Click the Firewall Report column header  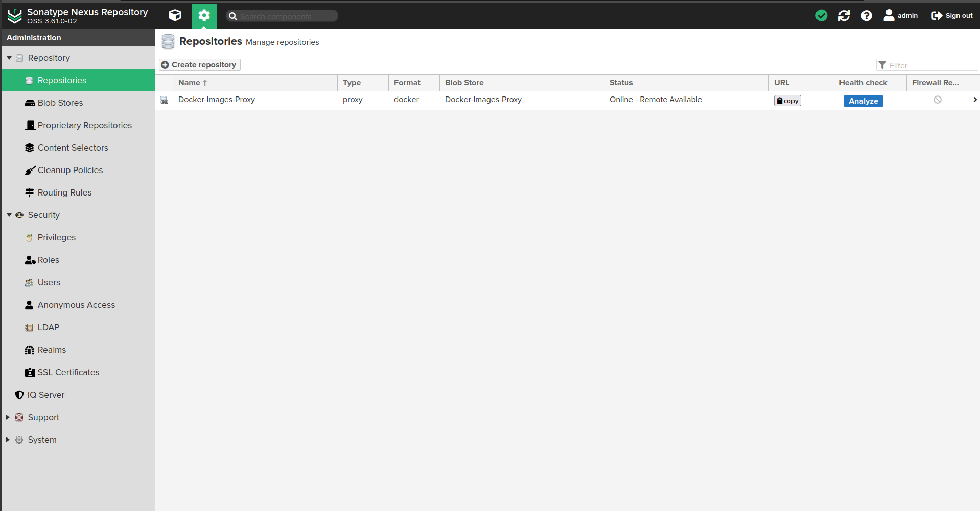(937, 83)
